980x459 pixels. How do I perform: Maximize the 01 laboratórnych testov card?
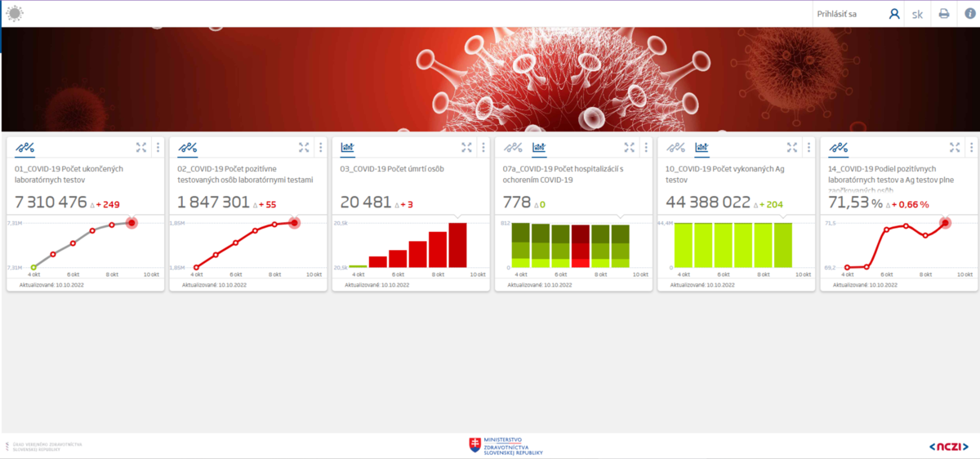coord(141,147)
